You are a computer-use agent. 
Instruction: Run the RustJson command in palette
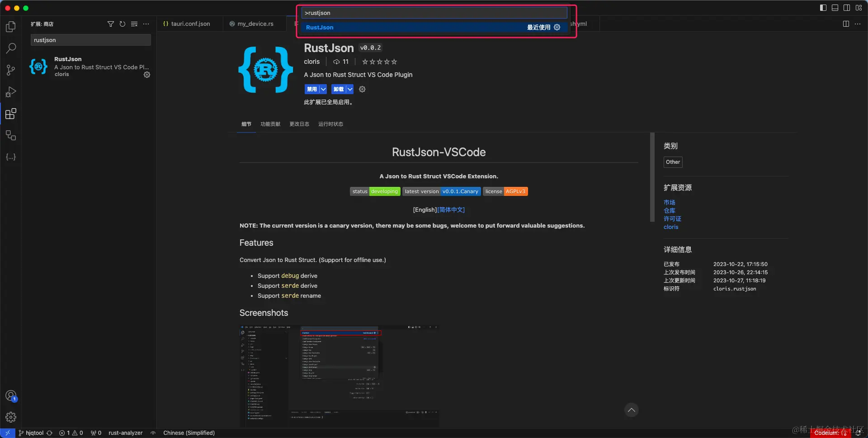pyautogui.click(x=434, y=27)
